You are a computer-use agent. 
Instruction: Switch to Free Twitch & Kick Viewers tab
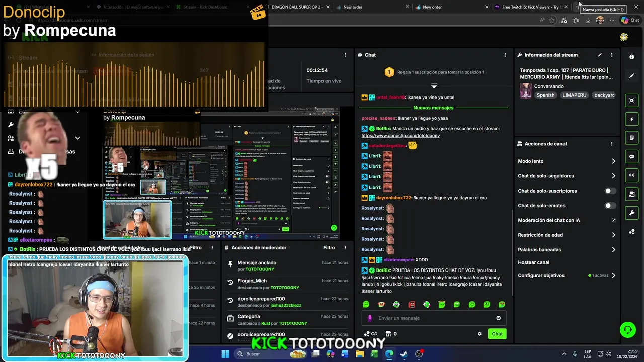530,7
